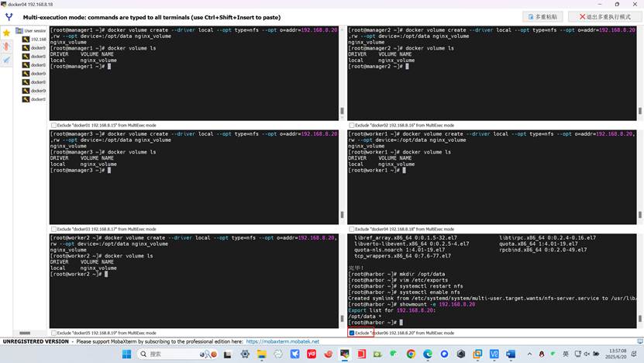Viewport: 644px width, 363px height.
Task: Open VMware Workstation taskbar icon
Action: 477,354
